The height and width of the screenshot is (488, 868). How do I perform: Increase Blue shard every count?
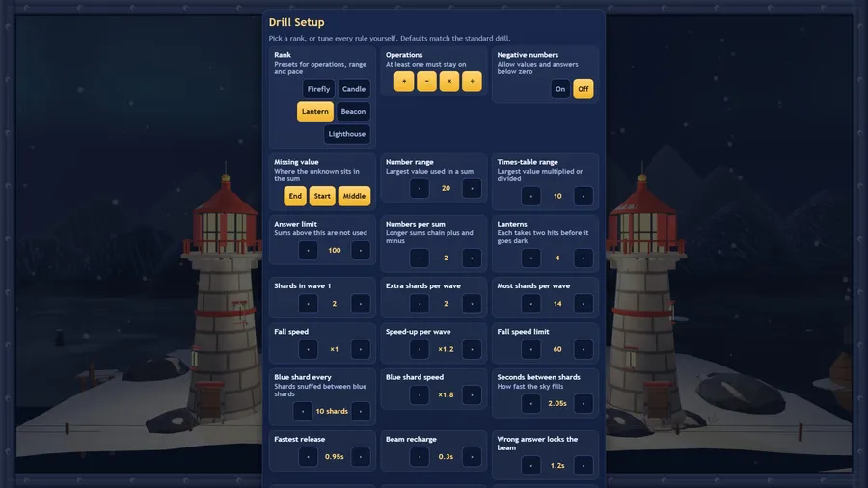[x=361, y=411]
